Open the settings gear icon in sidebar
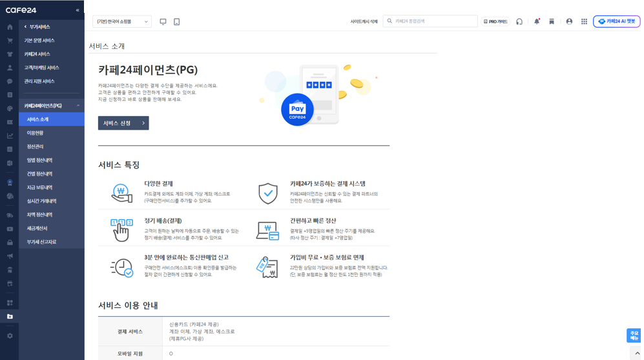This screenshot has width=644, height=360. [x=10, y=336]
